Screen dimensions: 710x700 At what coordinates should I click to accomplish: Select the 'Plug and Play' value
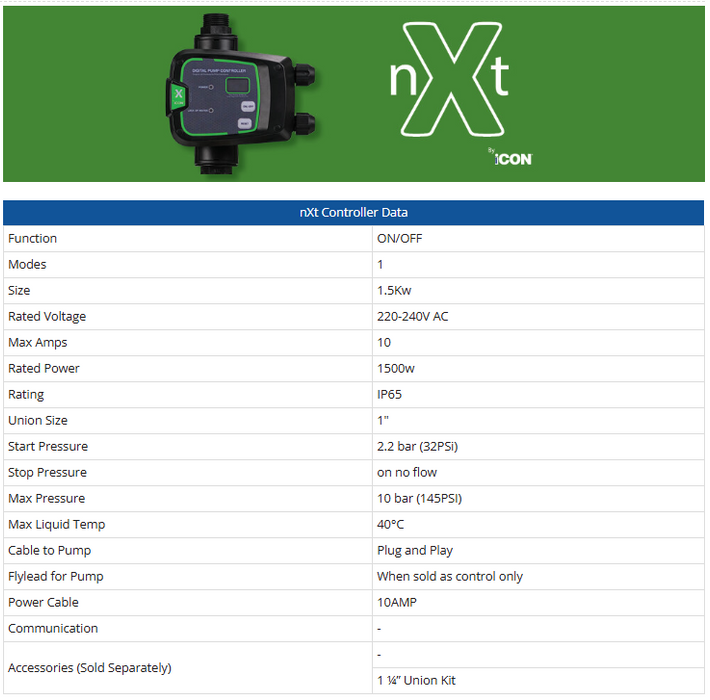(415, 551)
